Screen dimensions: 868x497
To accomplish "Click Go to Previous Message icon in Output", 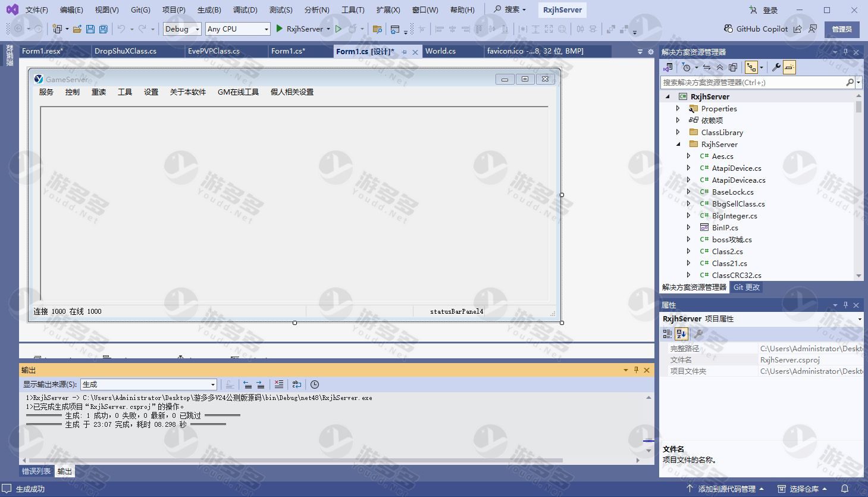I will click(x=247, y=385).
